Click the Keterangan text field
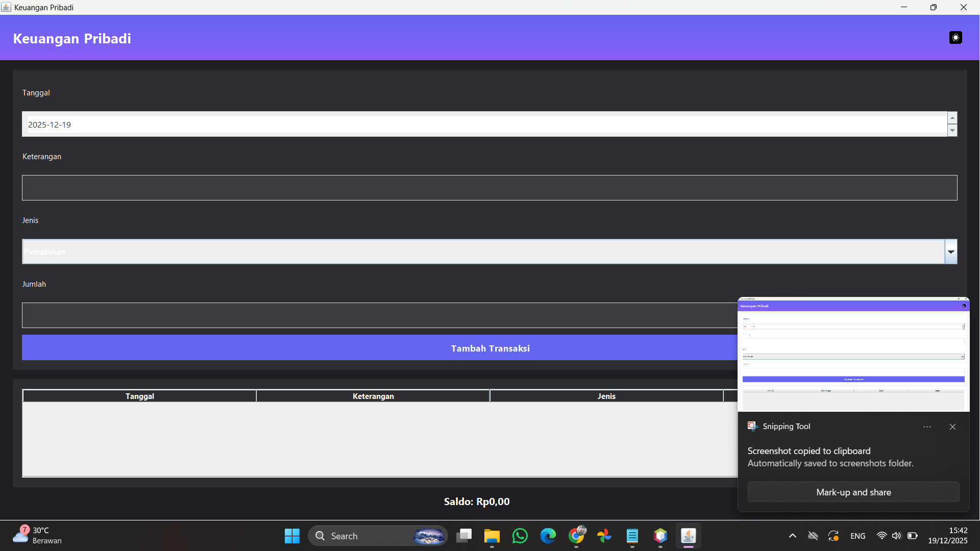980x551 pixels. tap(489, 188)
